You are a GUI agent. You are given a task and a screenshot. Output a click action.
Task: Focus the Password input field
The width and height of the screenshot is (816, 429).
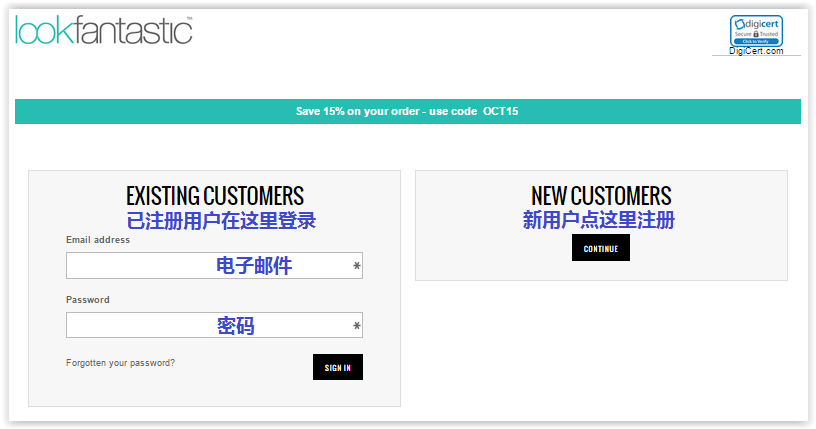pos(214,325)
